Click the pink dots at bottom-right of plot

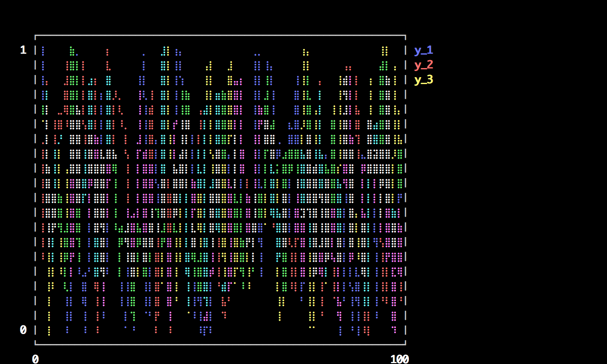[394, 329]
